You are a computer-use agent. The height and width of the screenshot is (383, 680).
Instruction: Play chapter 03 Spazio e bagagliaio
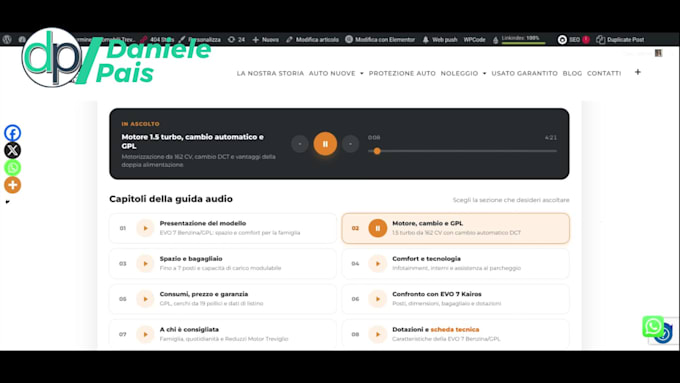145,264
